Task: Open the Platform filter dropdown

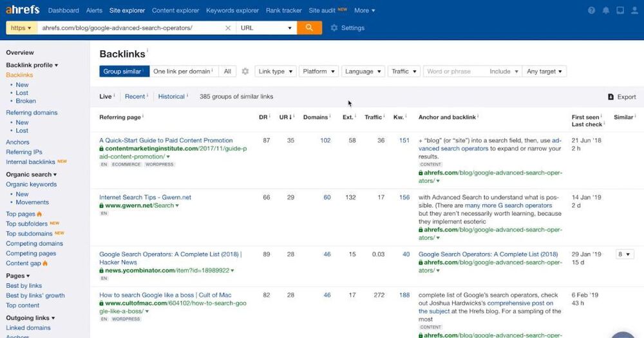Action: (319, 71)
